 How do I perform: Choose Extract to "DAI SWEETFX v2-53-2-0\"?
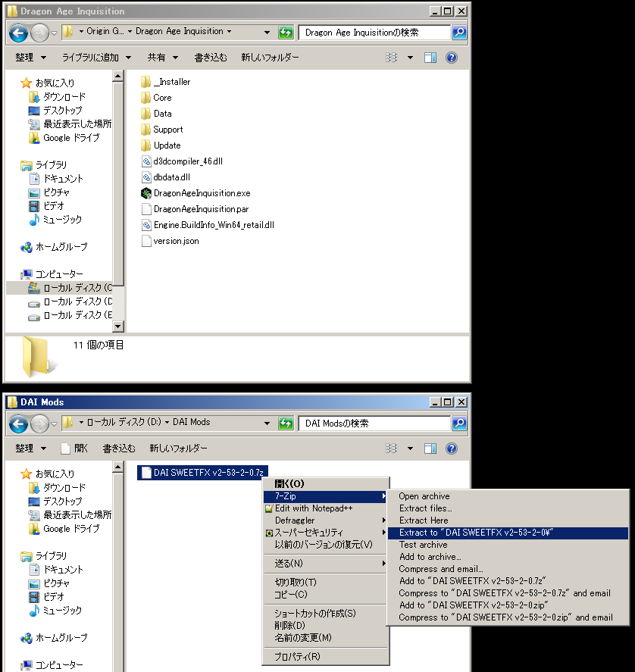(508, 533)
